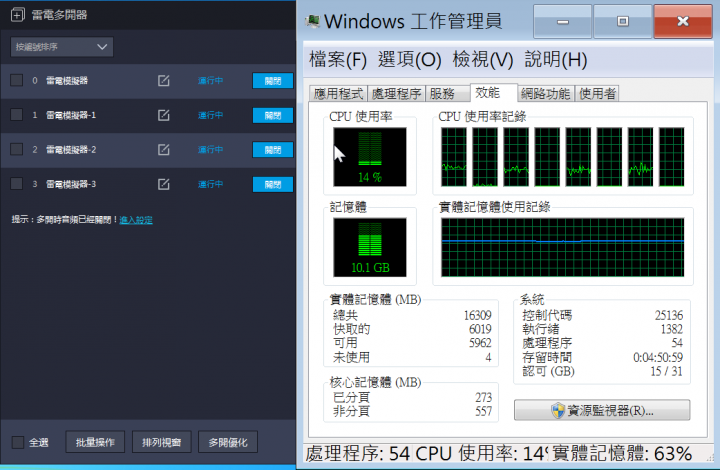Click the 認可 (GB) value 15 / 31
Viewport: 720px width, 470px height.
[x=667, y=371]
